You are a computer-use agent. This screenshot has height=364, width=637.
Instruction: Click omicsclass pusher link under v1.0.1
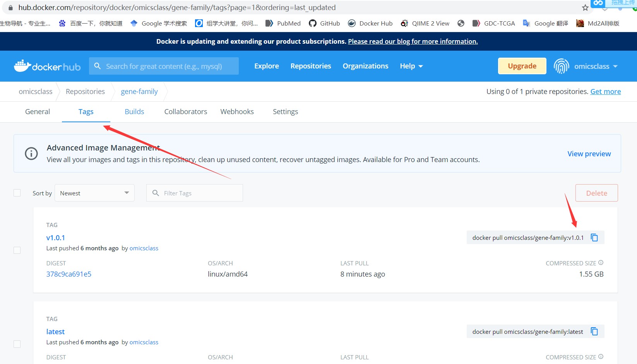point(144,248)
